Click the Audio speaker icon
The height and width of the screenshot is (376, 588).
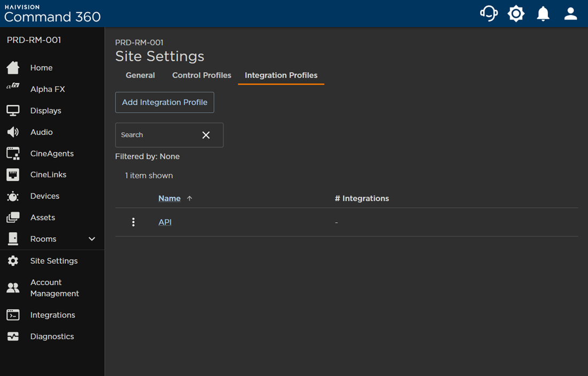tap(13, 132)
